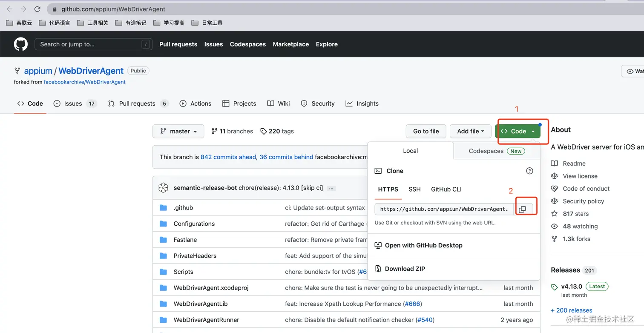The height and width of the screenshot is (333, 644).
Task: Open the .github folder
Action: coord(183,208)
